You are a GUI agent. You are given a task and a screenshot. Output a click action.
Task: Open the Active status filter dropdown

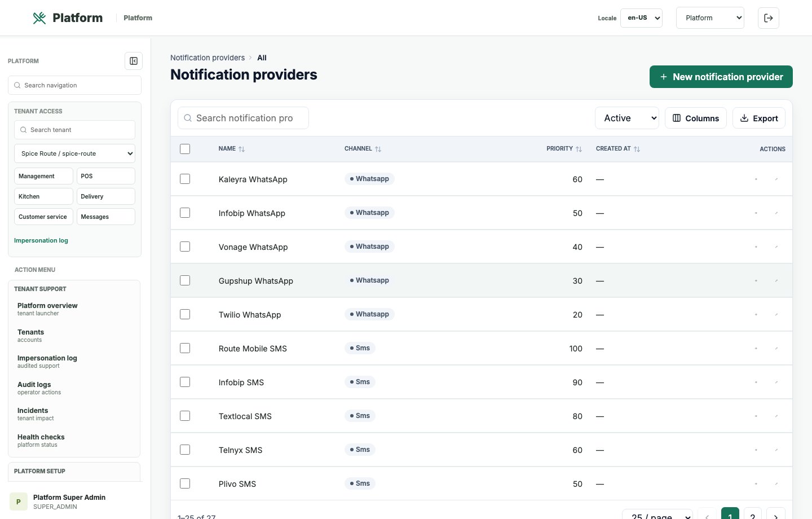tap(627, 118)
